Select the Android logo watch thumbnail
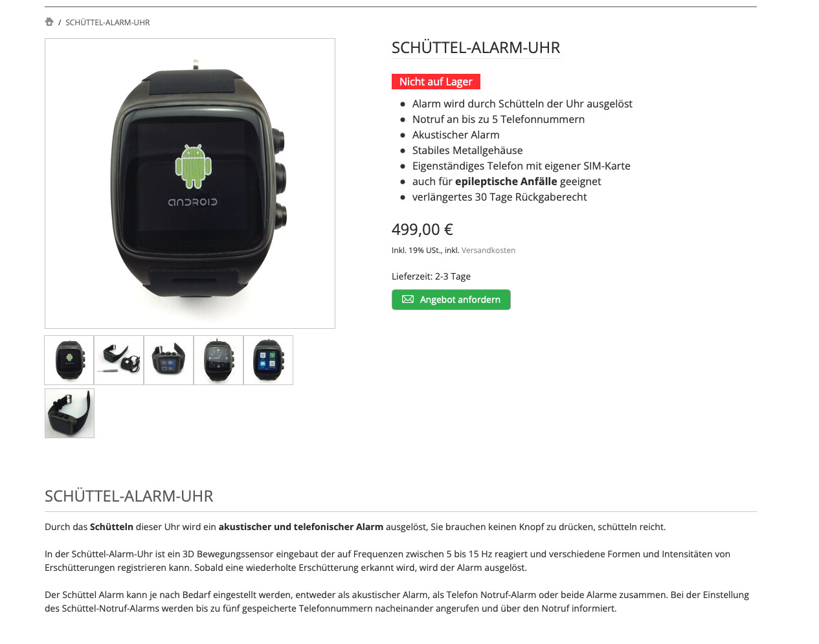This screenshot has width=819, height=644. pyautogui.click(x=69, y=360)
